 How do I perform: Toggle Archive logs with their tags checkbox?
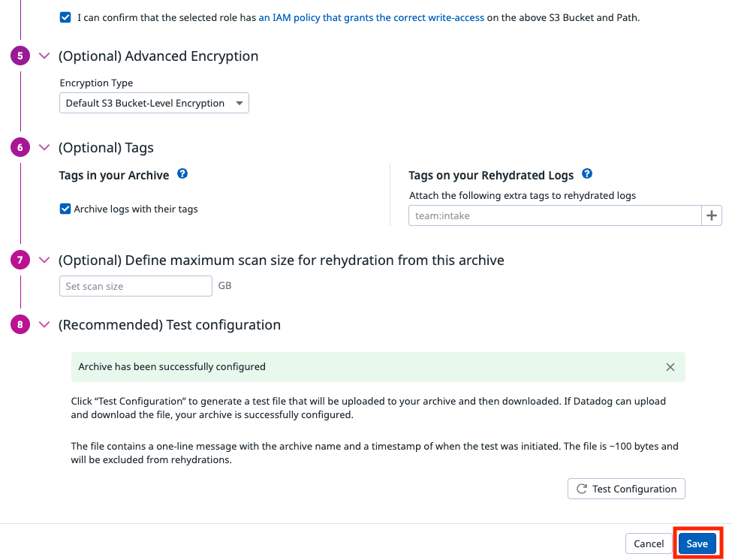(65, 209)
